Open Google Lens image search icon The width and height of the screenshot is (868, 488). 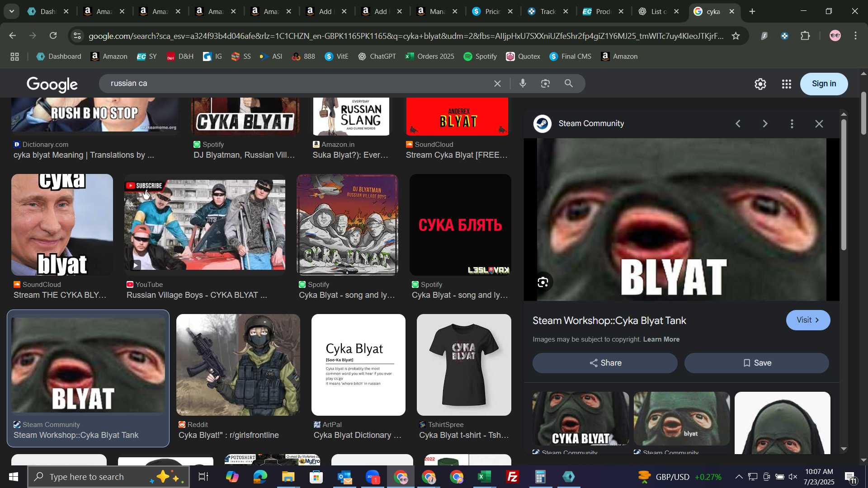click(x=545, y=84)
